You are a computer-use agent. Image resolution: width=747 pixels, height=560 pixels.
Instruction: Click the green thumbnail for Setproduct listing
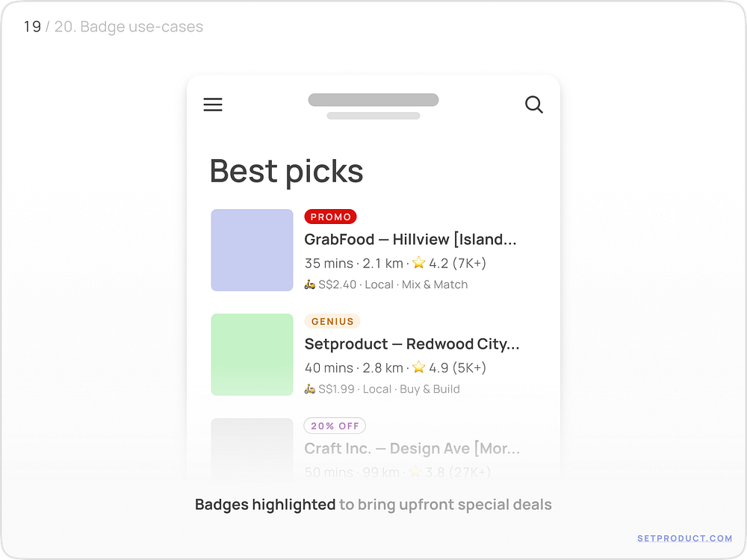[x=252, y=355]
